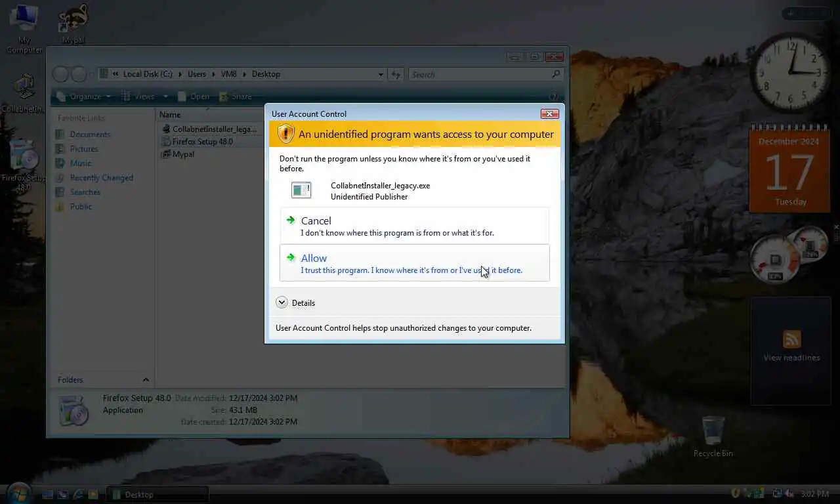Click the CPU meter gauge gadget
This screenshot has width=840, height=504.
point(775,260)
